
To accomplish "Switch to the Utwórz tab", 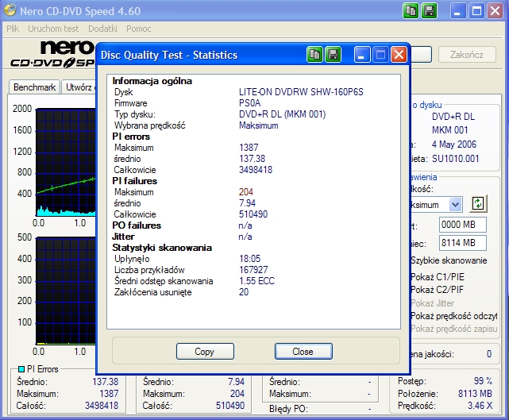I will [79, 87].
